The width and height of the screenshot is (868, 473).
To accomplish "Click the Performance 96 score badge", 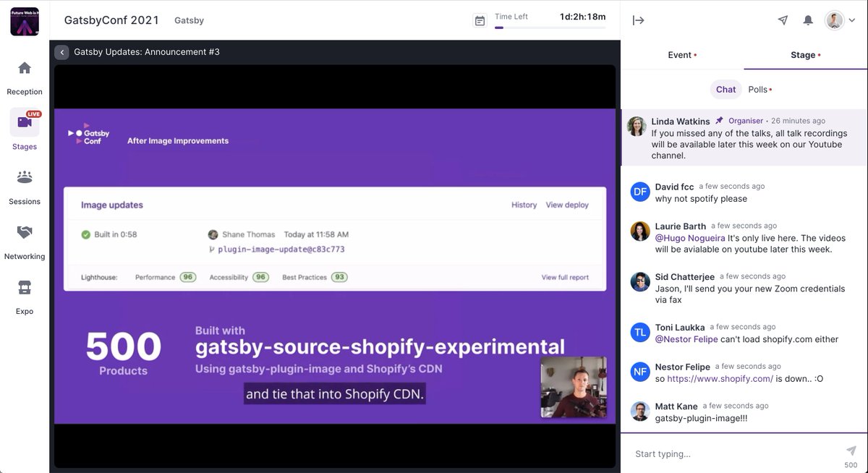I will click(187, 277).
